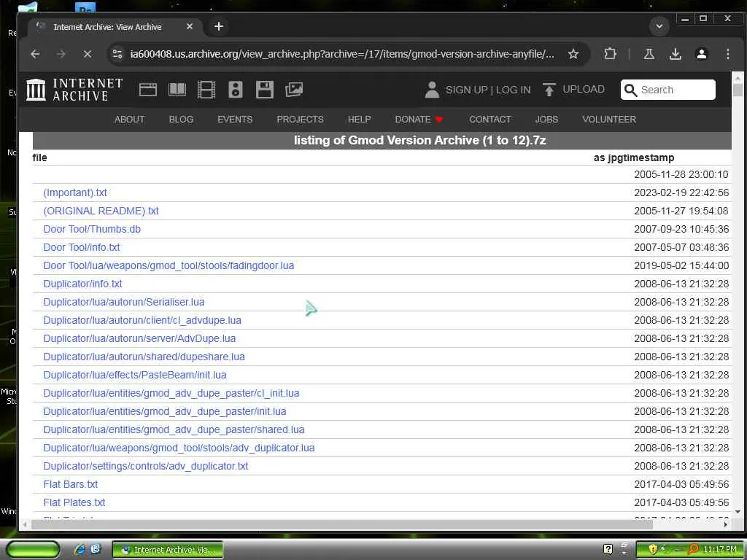Open gmod_adv_dupe_paster/shared.lua link
The image size is (747, 560).
(174, 429)
